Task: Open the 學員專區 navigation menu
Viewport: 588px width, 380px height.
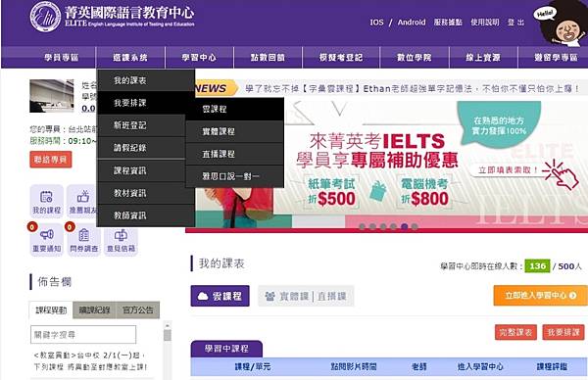Action: coord(62,58)
